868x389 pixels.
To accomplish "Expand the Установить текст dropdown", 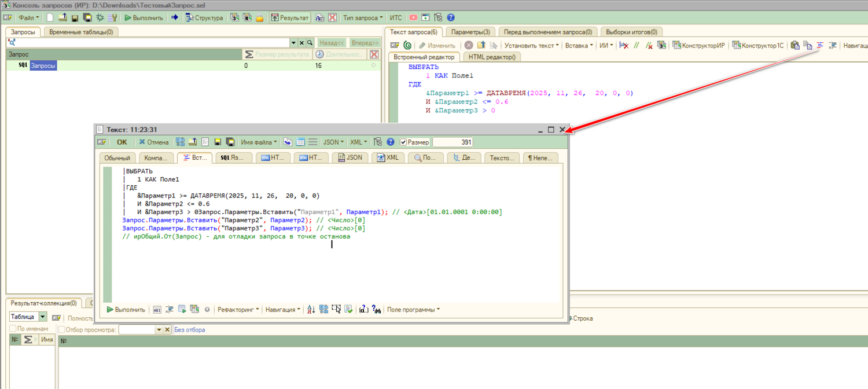I will coord(531,45).
